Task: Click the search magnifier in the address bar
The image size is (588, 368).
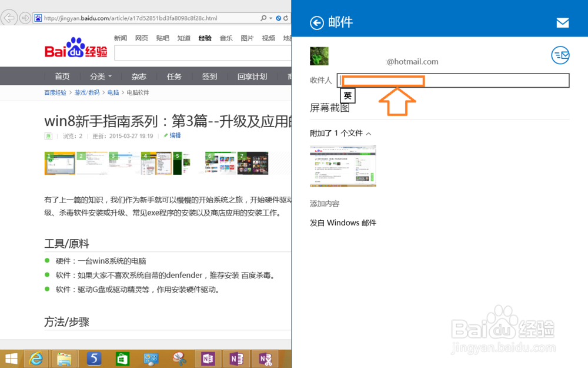Action: [263, 18]
